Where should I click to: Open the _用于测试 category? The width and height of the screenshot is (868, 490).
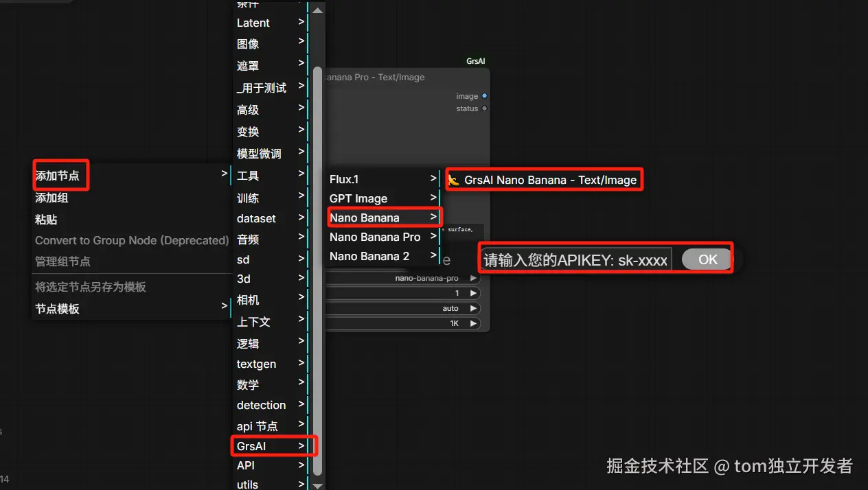271,88
